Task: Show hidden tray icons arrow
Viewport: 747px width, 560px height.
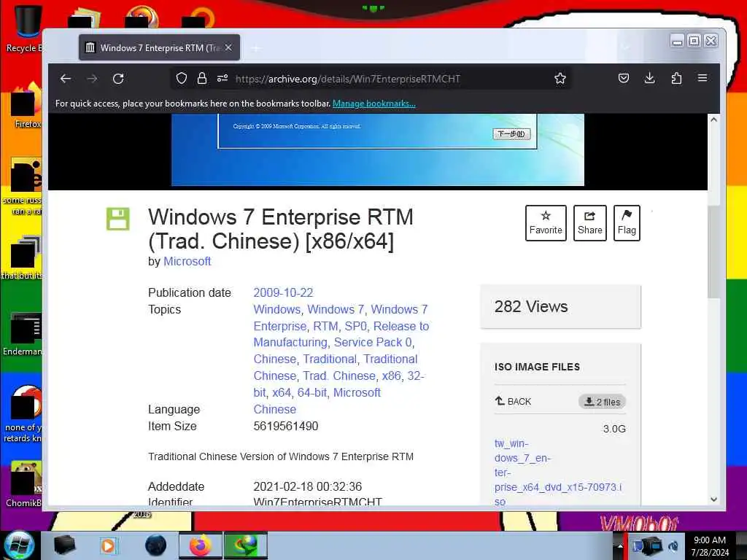Action: pos(620,545)
